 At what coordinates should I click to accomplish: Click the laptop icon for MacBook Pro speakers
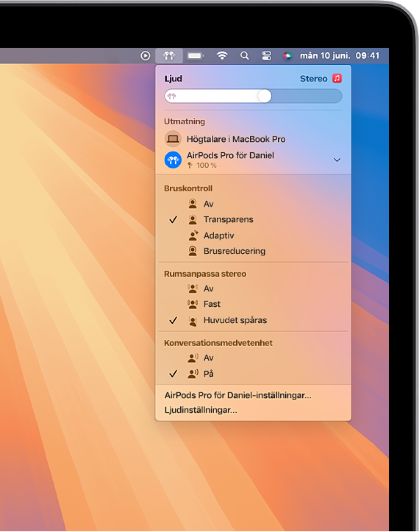pyautogui.click(x=173, y=139)
